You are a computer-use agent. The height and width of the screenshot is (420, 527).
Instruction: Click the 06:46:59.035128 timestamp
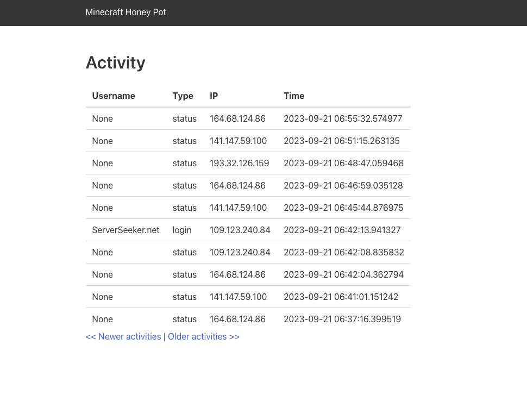[343, 185]
